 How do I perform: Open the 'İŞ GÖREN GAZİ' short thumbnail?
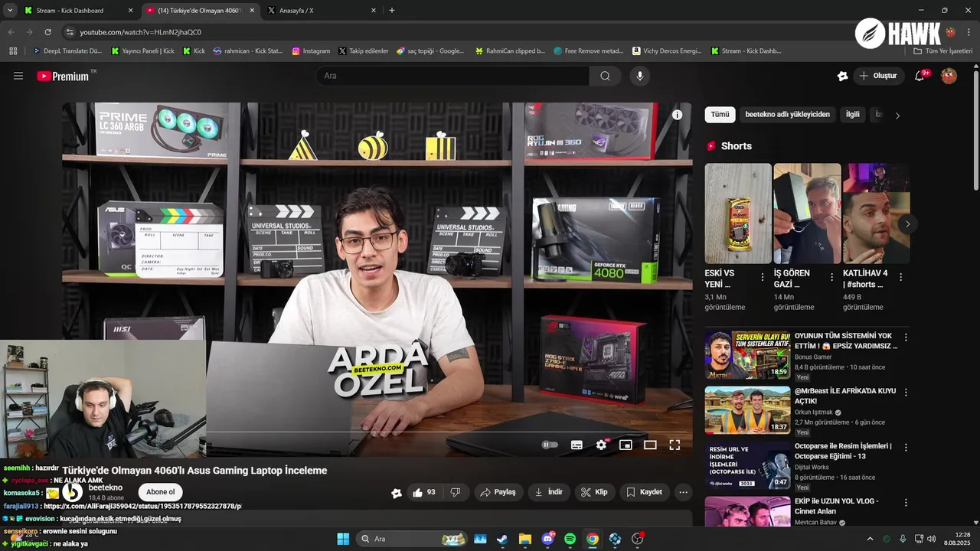pos(807,214)
